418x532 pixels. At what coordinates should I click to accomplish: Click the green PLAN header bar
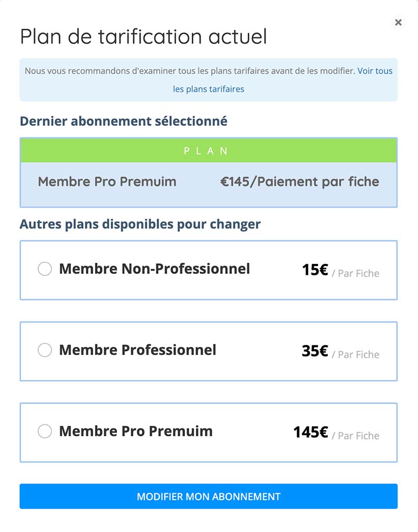pos(208,151)
